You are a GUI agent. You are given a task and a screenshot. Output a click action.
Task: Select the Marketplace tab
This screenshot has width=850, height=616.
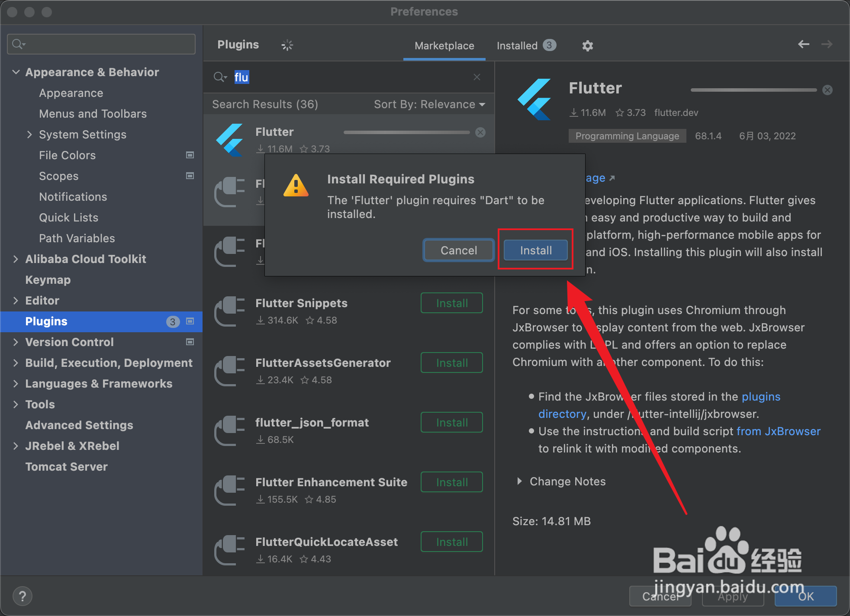444,45
